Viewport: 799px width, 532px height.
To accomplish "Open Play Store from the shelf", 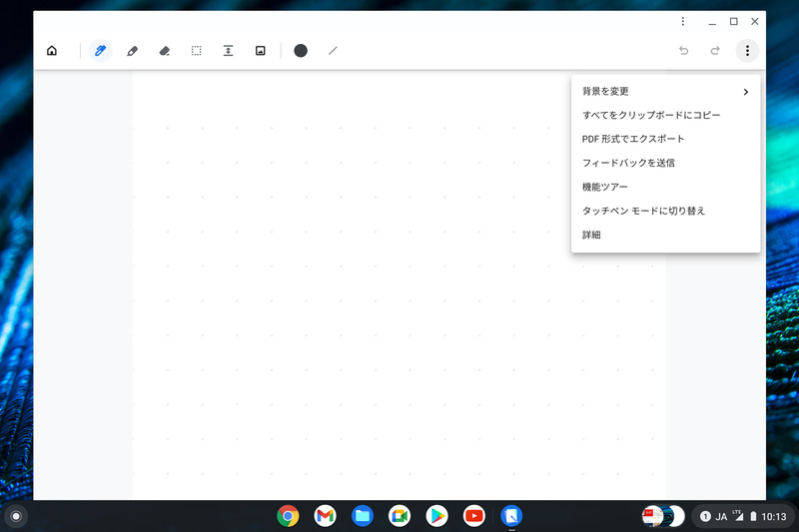I will [436, 516].
